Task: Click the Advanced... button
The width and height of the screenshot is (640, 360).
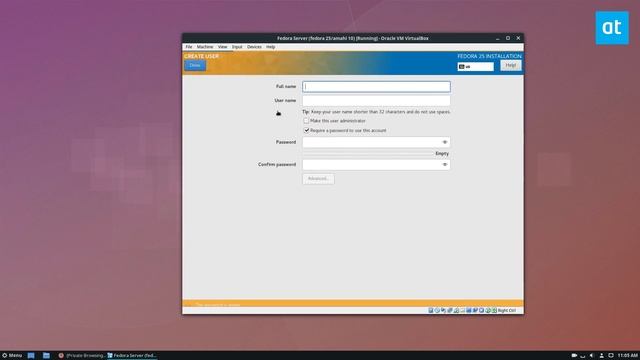Action: click(x=318, y=179)
